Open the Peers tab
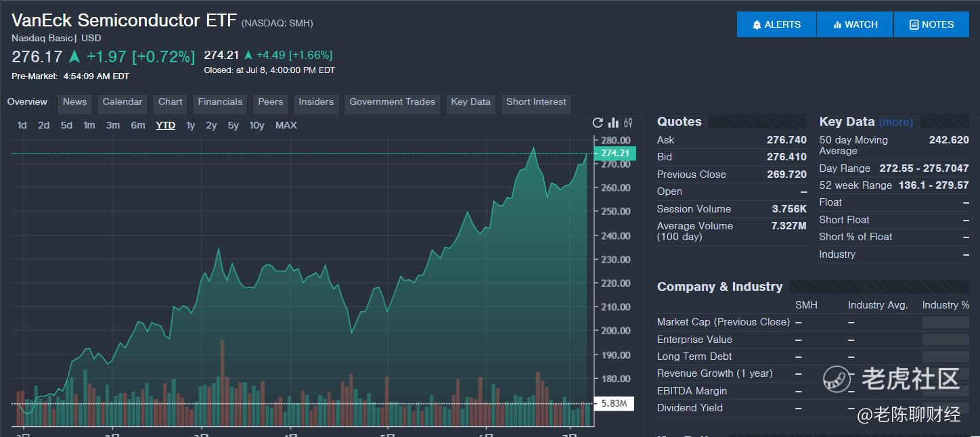Image resolution: width=980 pixels, height=437 pixels. click(270, 102)
